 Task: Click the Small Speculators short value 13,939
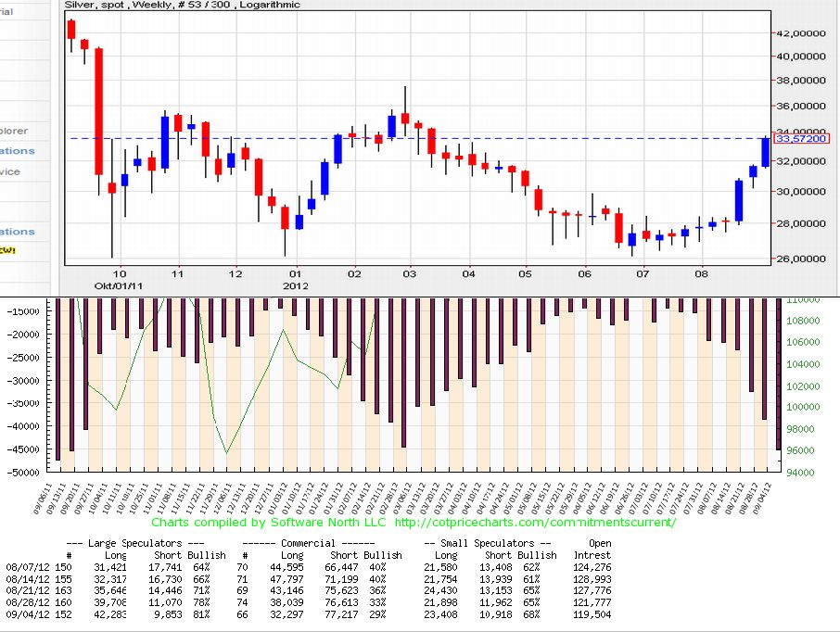pyautogui.click(x=495, y=579)
